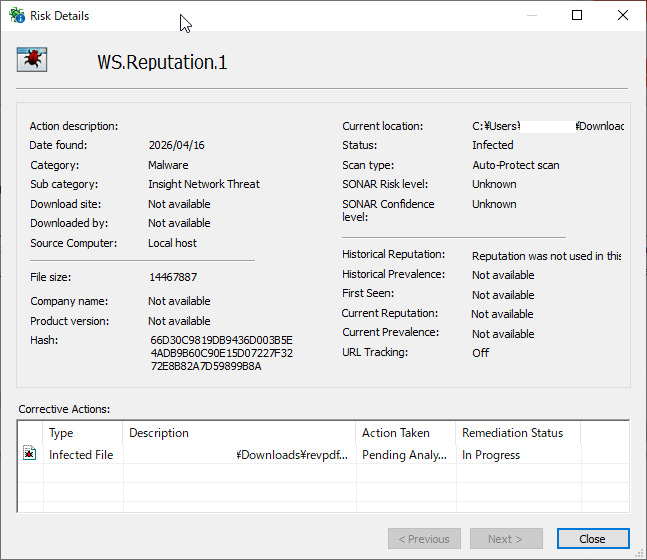Click the Download site Not available value
The width and height of the screenshot is (647, 560).
[179, 204]
